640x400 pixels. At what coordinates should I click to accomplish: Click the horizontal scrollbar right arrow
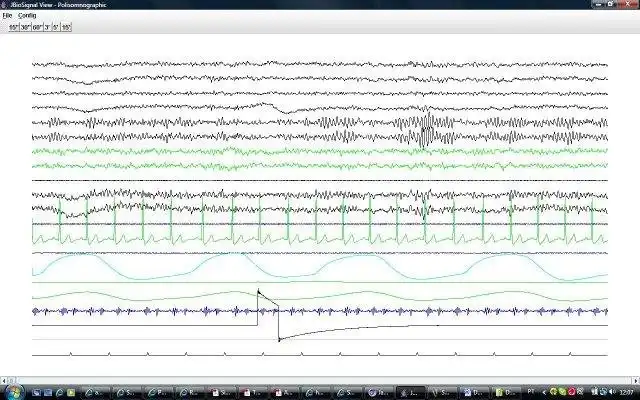click(x=636, y=380)
